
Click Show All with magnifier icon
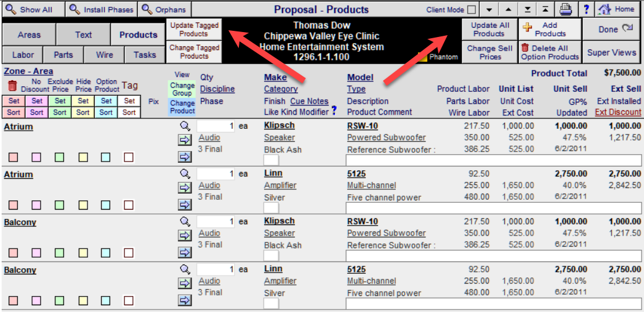pos(33,9)
